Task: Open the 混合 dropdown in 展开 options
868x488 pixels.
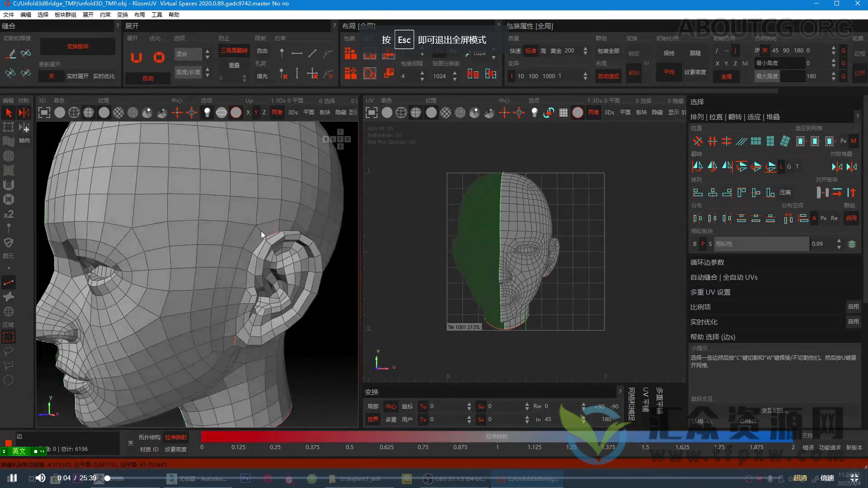Action: click(x=189, y=54)
